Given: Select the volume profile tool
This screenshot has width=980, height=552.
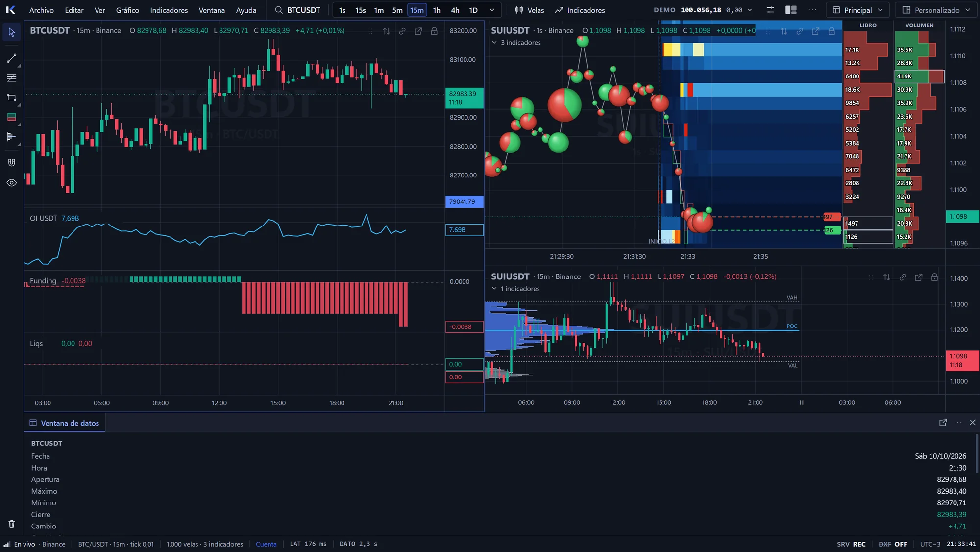Looking at the screenshot, I should tap(12, 137).
